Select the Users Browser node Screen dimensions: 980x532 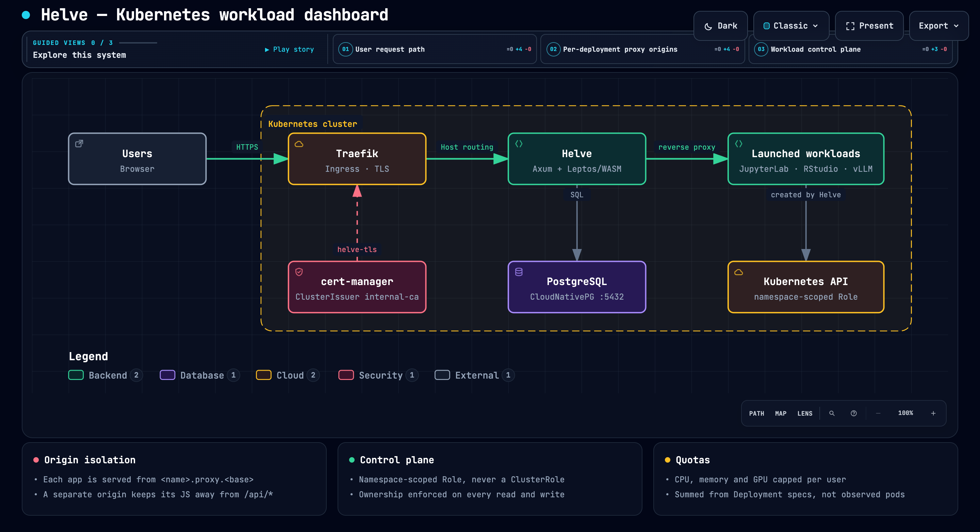click(137, 159)
